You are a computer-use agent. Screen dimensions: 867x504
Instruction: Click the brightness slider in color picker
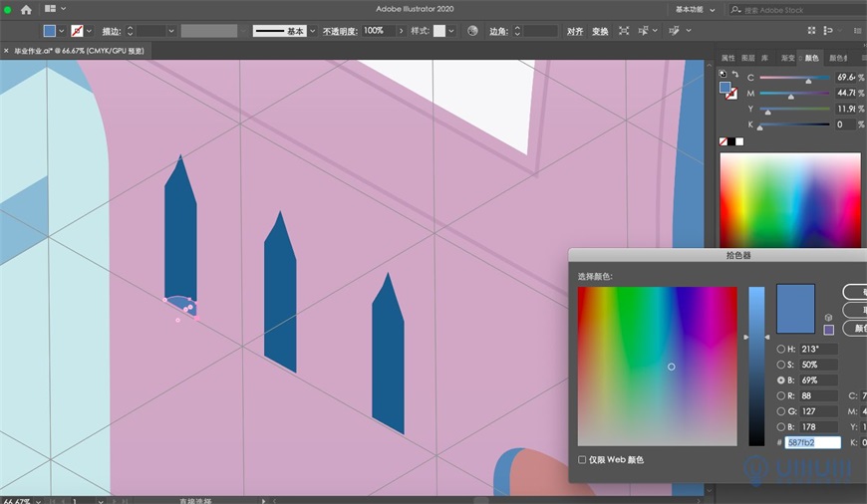click(x=756, y=367)
